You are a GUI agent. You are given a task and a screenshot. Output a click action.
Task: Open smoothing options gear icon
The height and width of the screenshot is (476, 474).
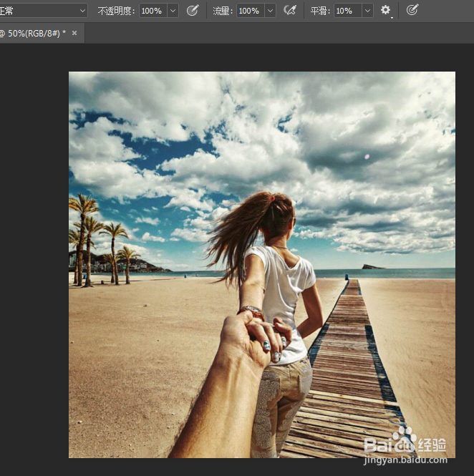pyautogui.click(x=386, y=11)
